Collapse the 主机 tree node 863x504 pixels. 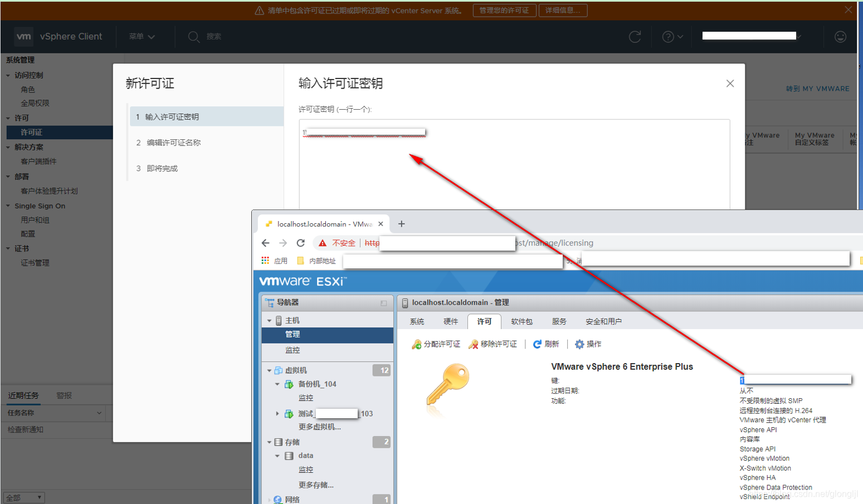pos(270,321)
